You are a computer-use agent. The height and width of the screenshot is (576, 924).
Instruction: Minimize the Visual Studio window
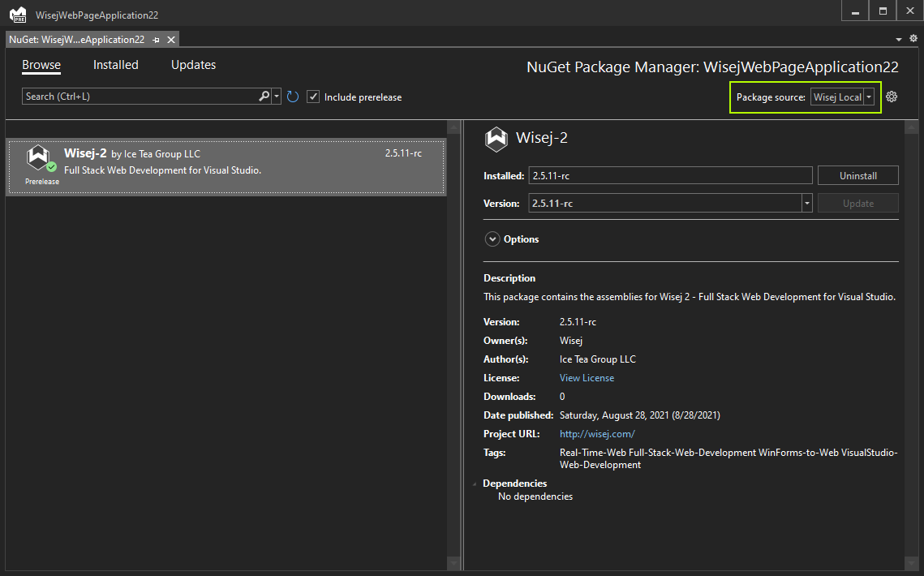point(855,11)
